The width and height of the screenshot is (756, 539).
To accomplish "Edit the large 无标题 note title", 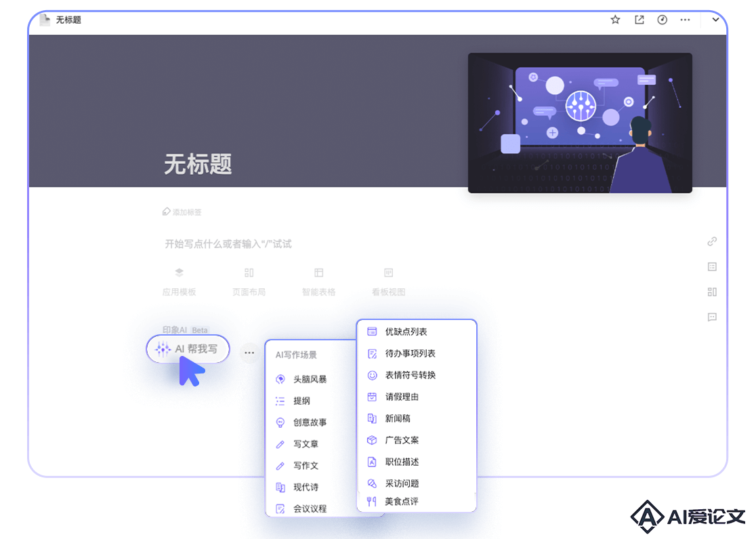I will coord(198,164).
